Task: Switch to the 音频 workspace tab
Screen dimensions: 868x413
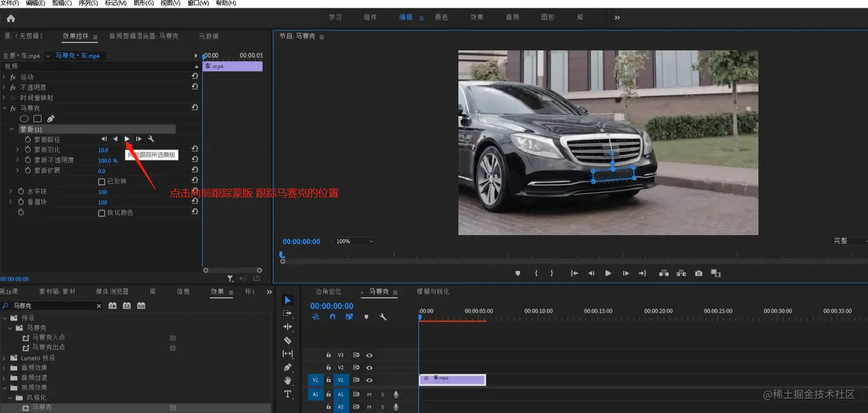Action: pyautogui.click(x=512, y=17)
